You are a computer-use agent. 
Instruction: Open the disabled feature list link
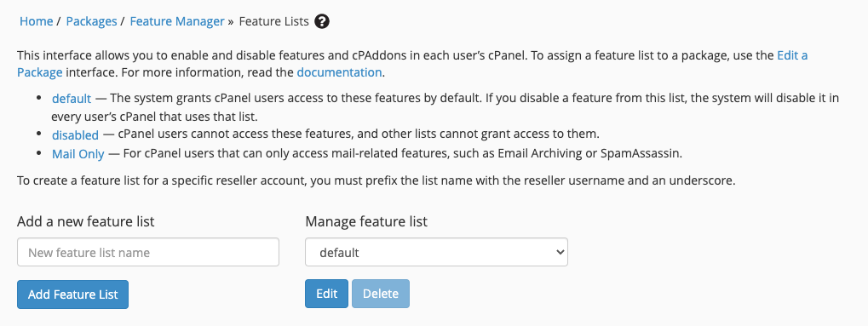(x=75, y=134)
